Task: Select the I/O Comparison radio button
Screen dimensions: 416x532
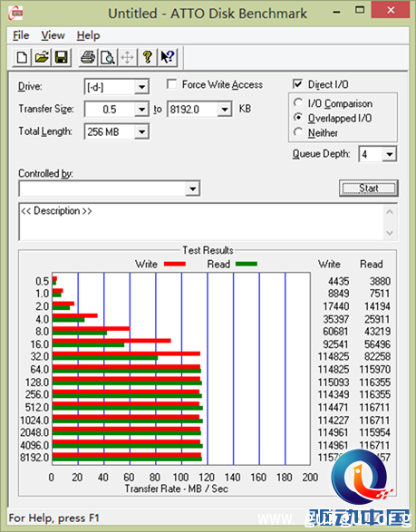Action: tap(298, 102)
